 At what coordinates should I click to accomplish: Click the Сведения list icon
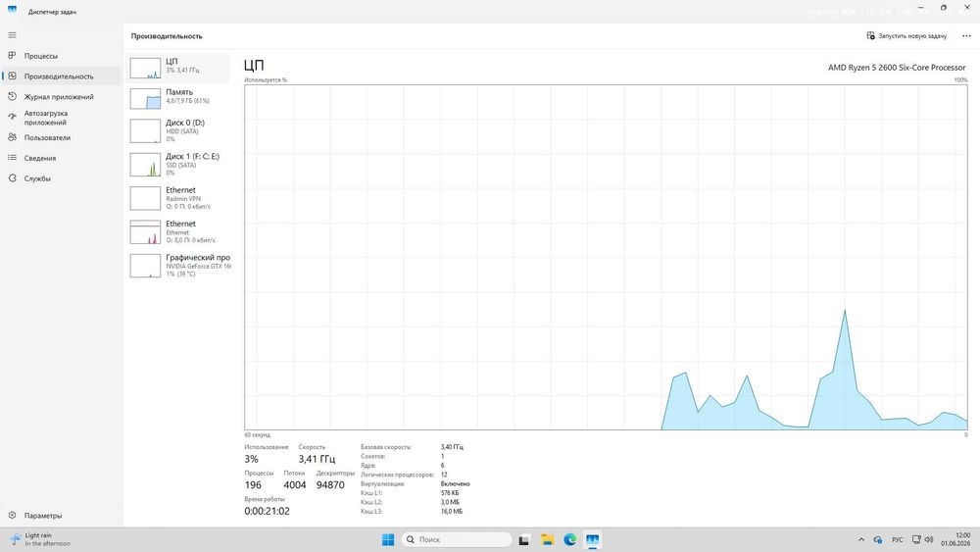click(12, 158)
